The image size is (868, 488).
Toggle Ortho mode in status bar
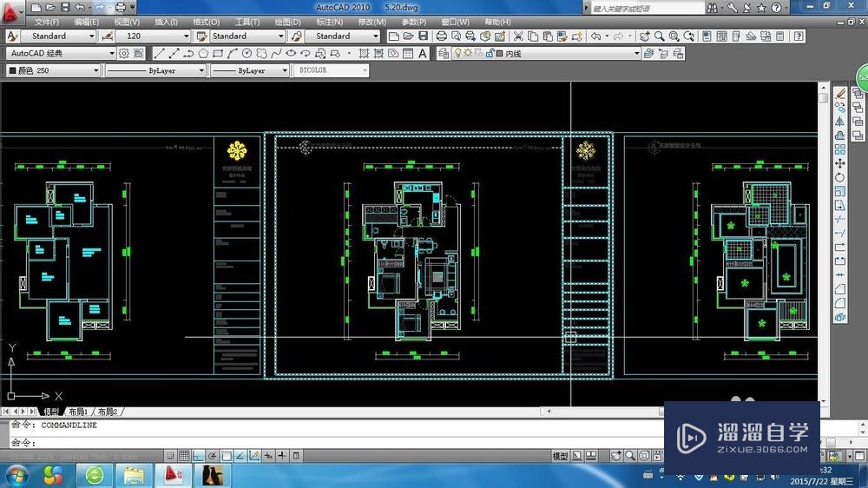click(x=198, y=456)
